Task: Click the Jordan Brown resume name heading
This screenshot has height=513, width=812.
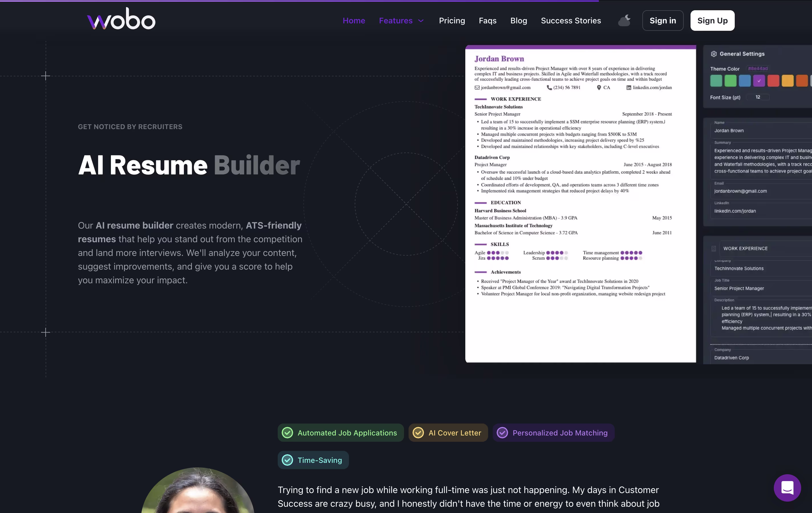Action: 499,59
